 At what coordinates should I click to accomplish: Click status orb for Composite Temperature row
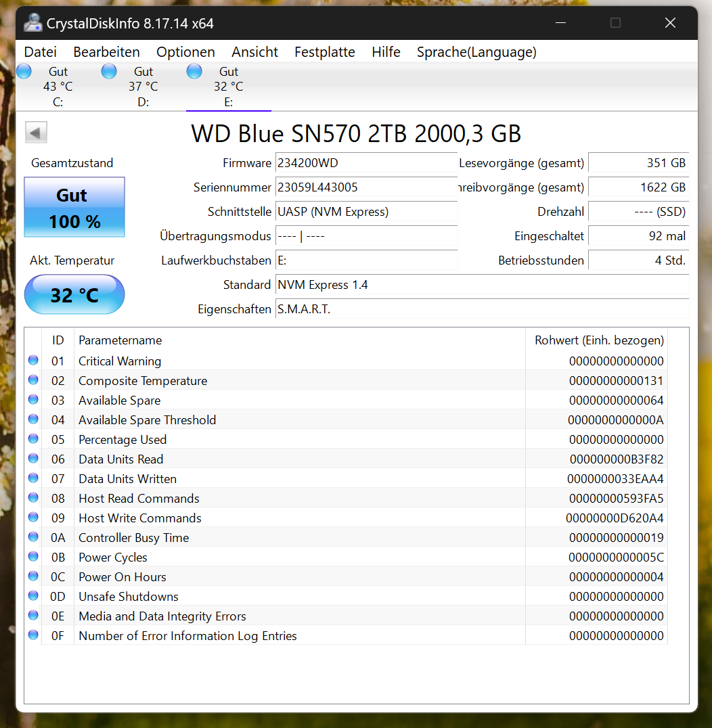point(33,380)
